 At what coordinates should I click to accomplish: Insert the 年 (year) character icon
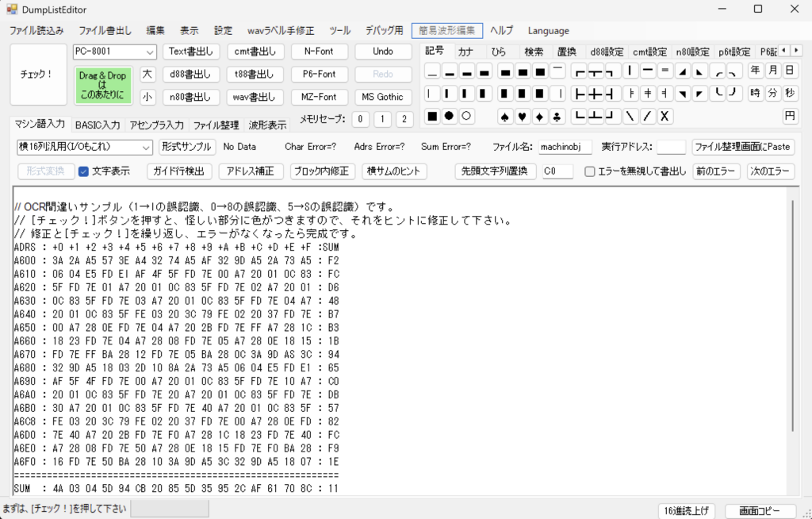point(757,69)
